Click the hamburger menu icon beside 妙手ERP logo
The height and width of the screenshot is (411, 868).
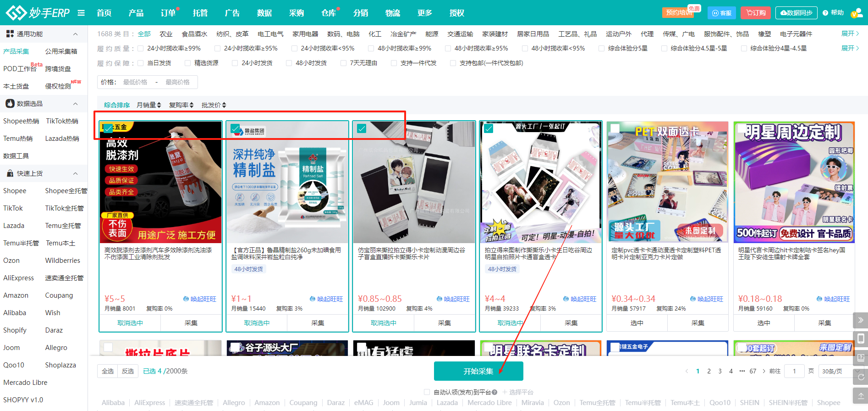tap(81, 13)
